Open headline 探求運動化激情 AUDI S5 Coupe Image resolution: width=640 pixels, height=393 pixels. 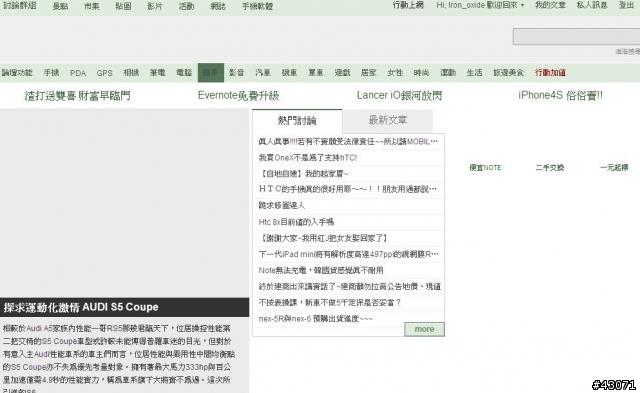(81, 307)
